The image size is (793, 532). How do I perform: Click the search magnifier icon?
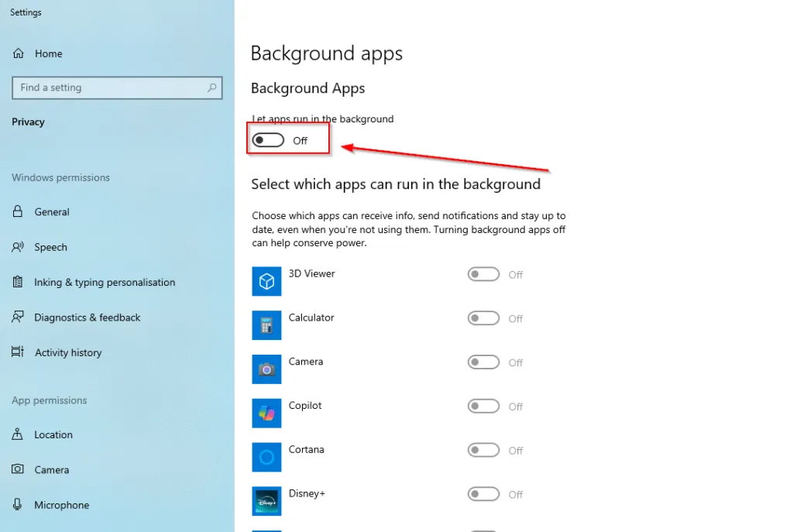(x=211, y=88)
